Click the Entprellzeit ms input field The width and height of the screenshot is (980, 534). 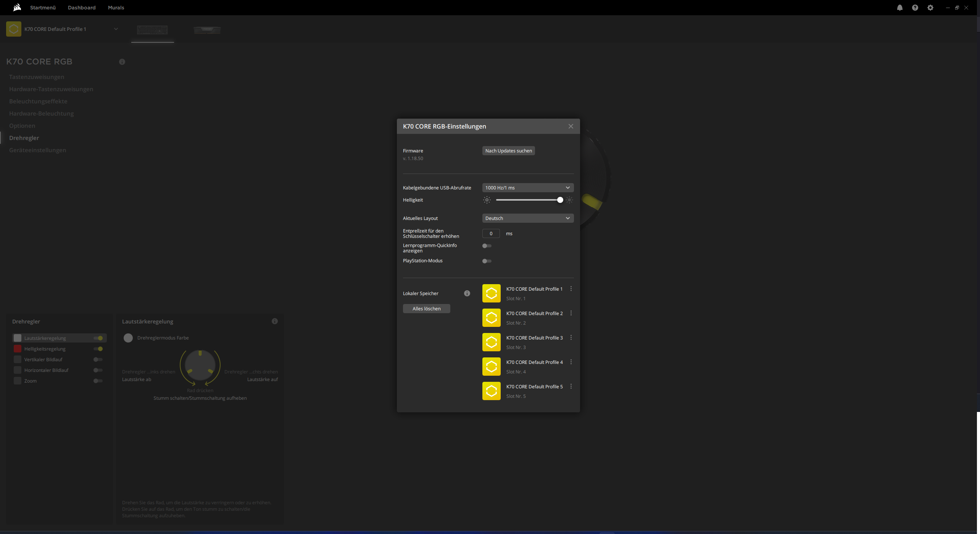491,233
